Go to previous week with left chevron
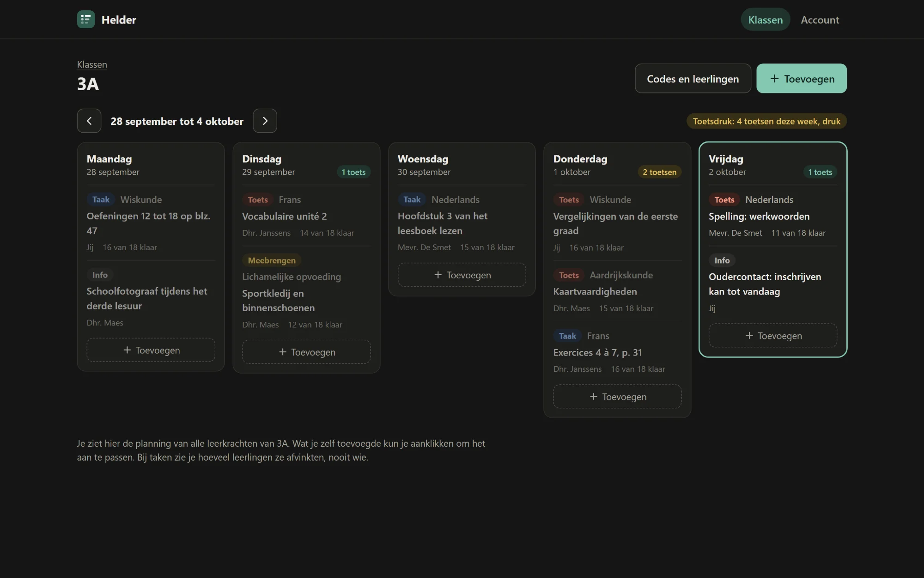Screen dimensions: 924x578 (89, 121)
